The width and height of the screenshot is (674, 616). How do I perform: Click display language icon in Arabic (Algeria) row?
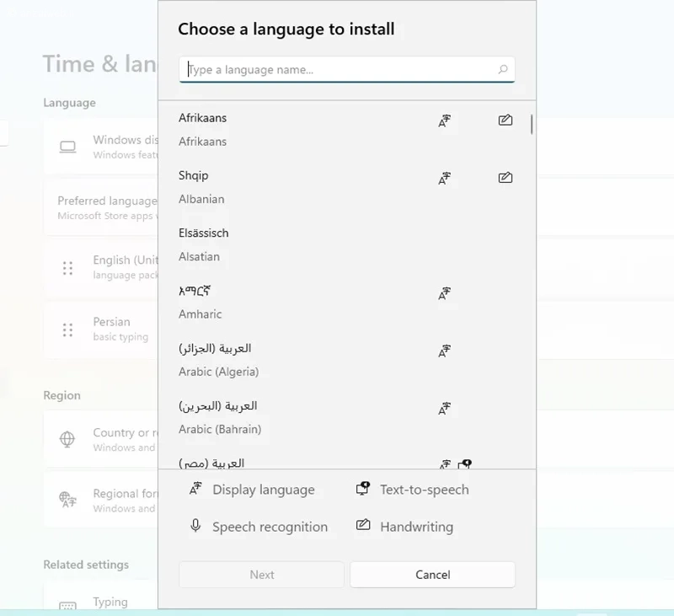pos(445,351)
